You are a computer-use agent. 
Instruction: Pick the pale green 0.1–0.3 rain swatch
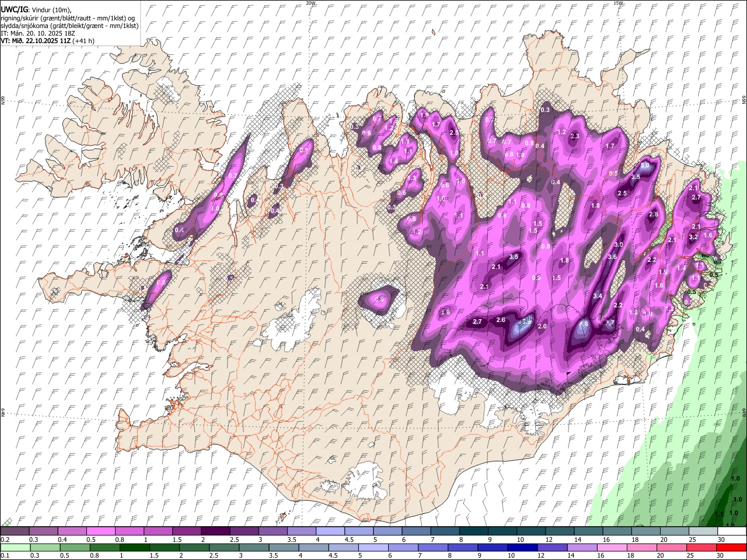click(15, 548)
